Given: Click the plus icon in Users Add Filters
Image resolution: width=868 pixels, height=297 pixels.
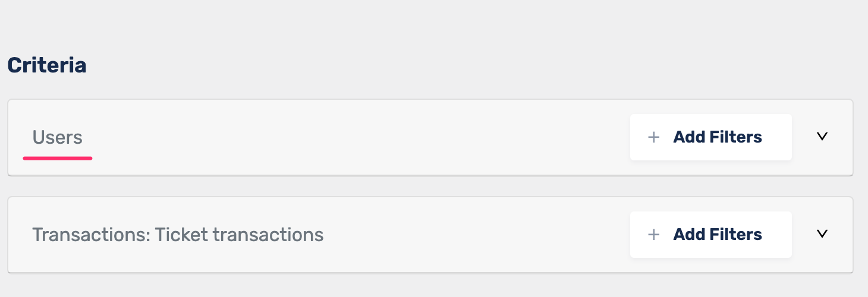Looking at the screenshot, I should tap(653, 137).
